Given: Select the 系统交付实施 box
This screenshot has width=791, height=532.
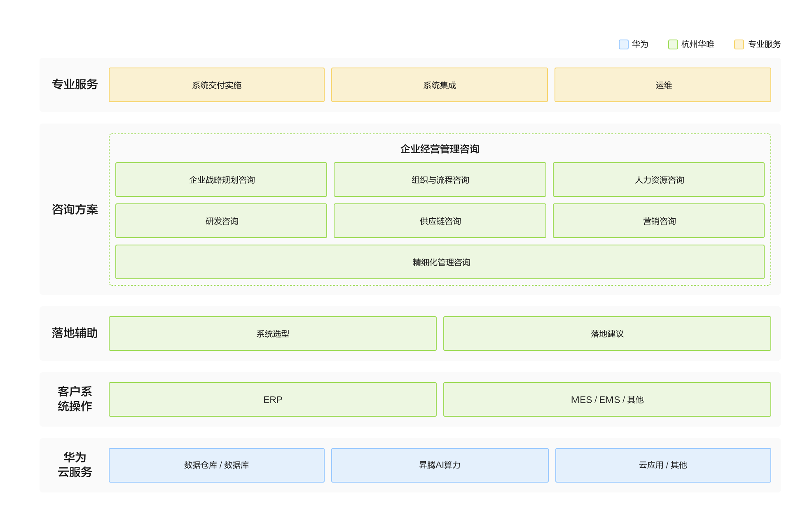Looking at the screenshot, I should [216, 85].
